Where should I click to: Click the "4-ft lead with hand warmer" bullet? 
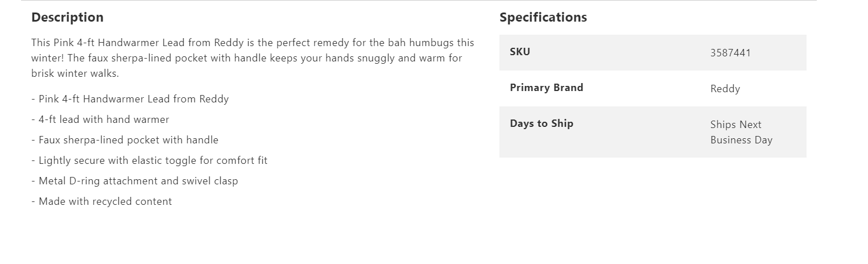click(104, 119)
